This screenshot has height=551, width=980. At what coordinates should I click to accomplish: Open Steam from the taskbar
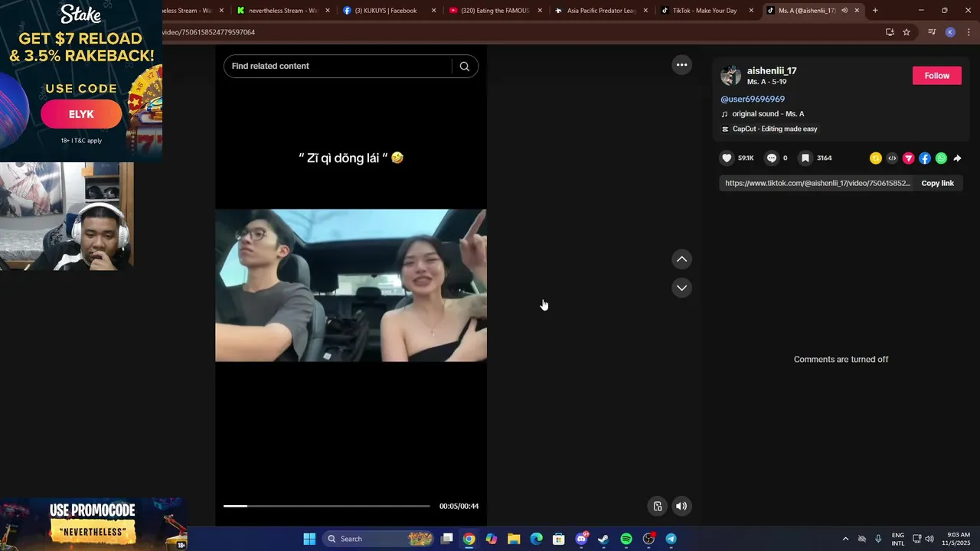pos(603,539)
